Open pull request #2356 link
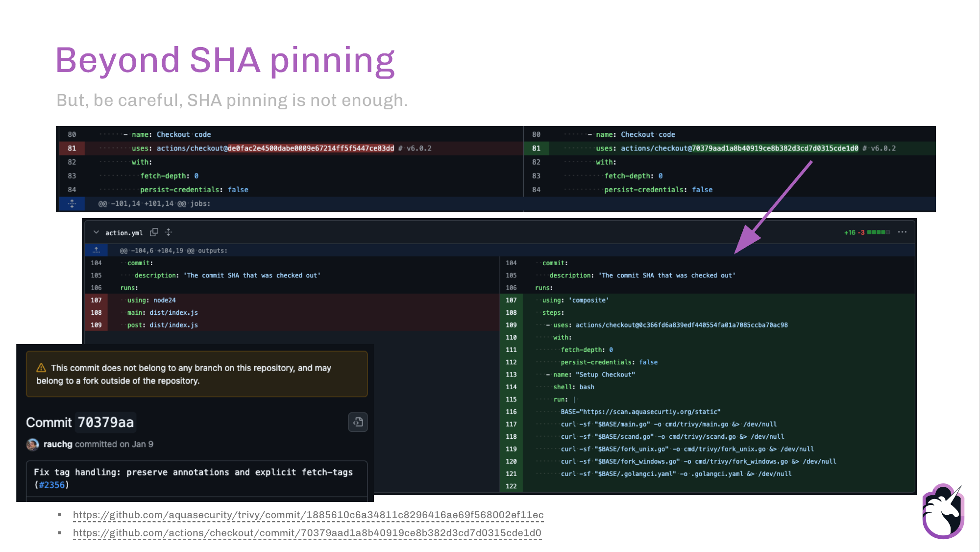The height and width of the screenshot is (552, 980). point(52,485)
